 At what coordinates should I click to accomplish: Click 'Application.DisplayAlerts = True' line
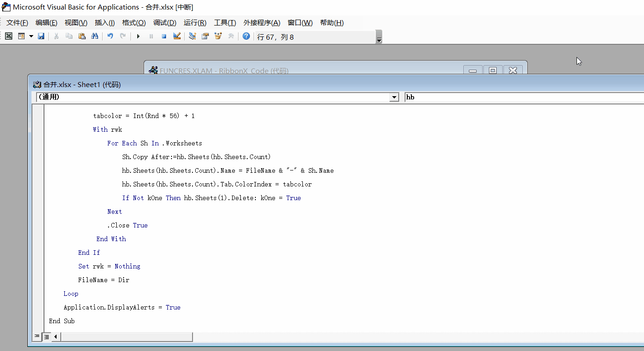[x=122, y=307]
